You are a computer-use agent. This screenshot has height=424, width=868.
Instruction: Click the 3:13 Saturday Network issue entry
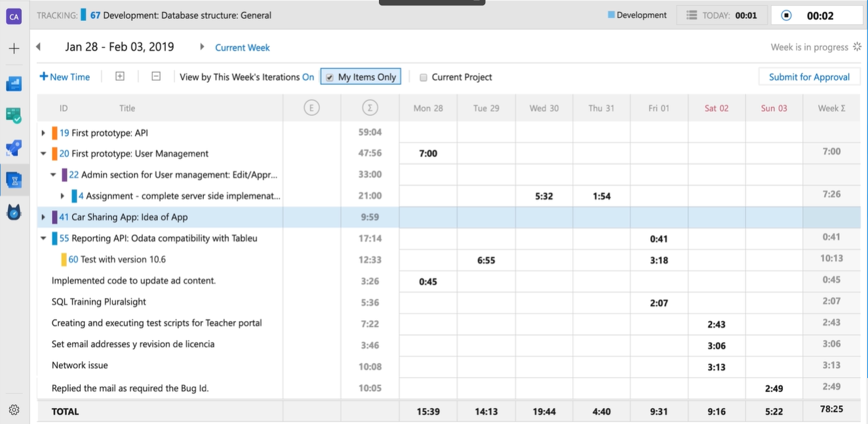point(717,367)
